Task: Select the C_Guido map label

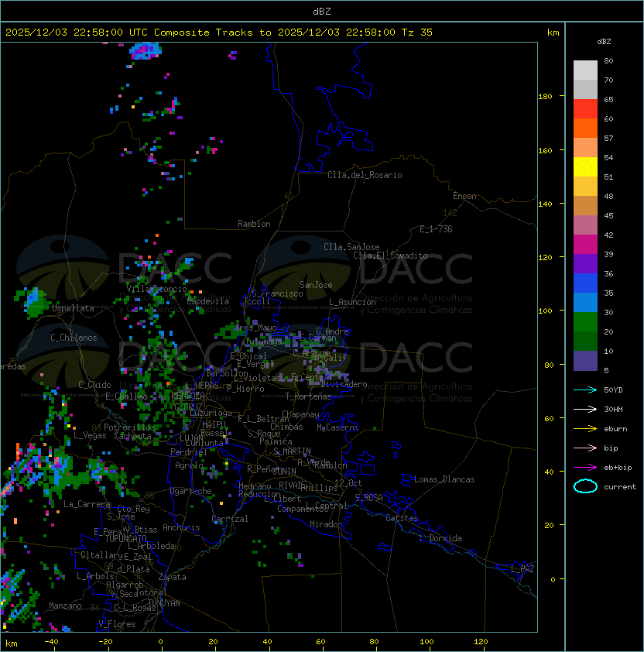Action: (94, 385)
